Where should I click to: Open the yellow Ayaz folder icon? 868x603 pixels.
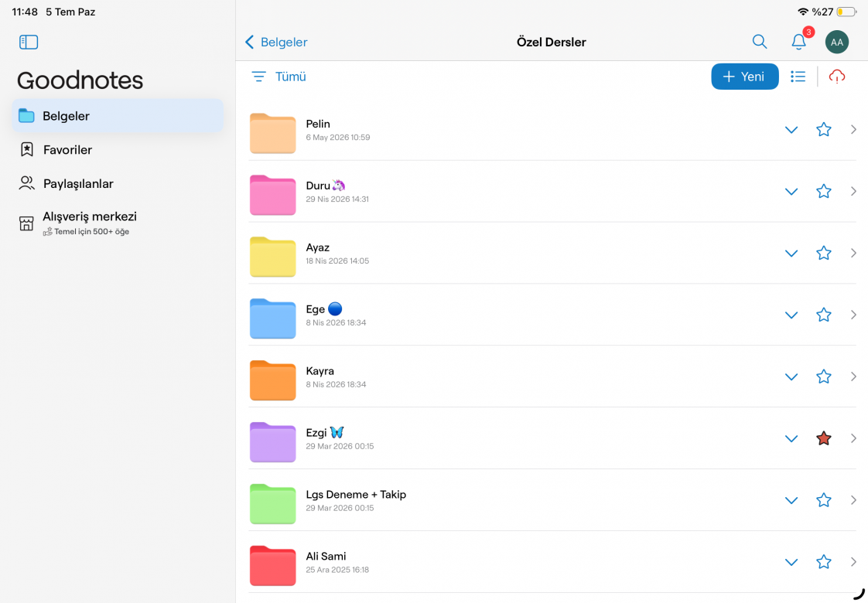tap(272, 257)
